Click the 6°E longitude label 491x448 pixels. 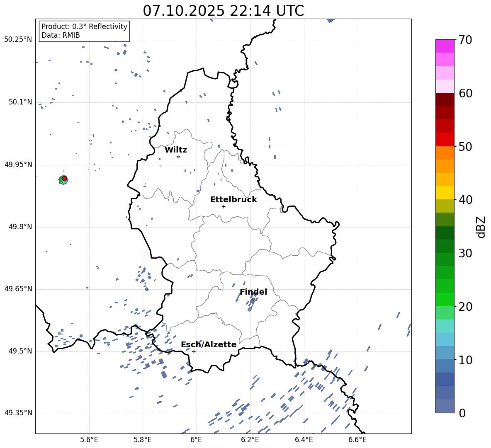(196, 440)
